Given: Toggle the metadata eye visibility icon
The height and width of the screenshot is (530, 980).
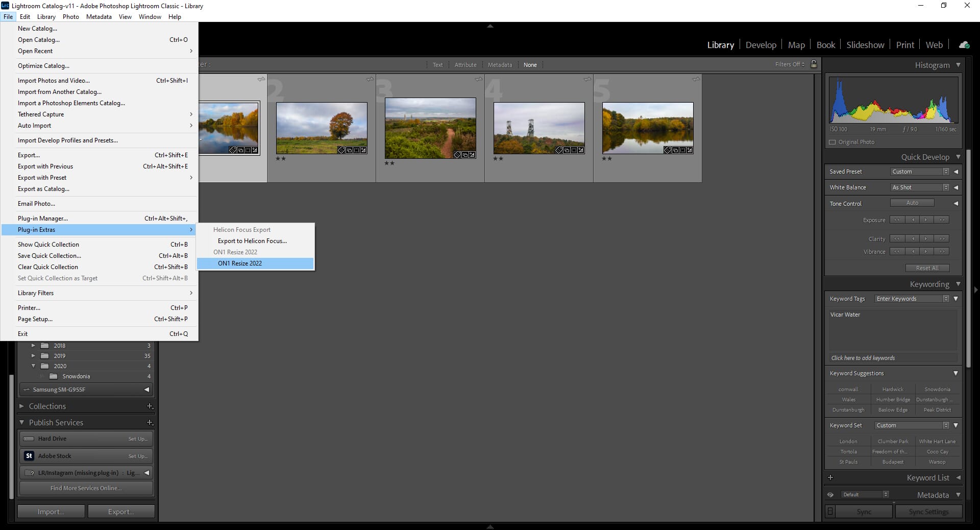Looking at the screenshot, I should (830, 495).
